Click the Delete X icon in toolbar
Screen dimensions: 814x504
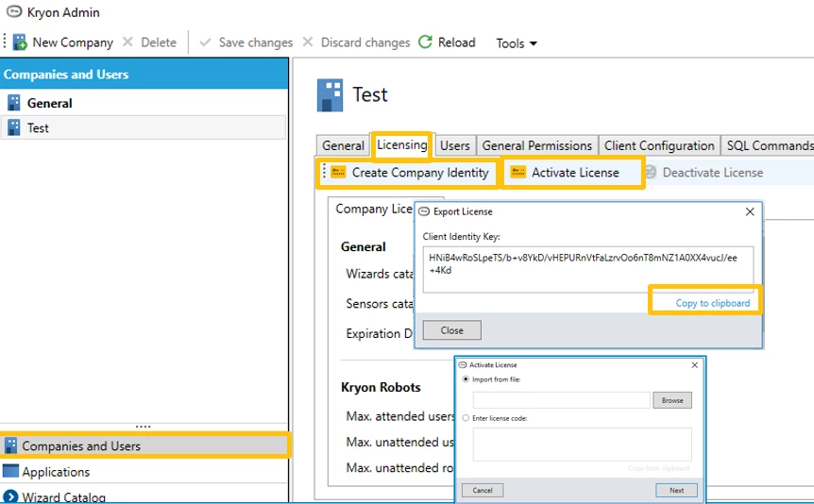(127, 42)
